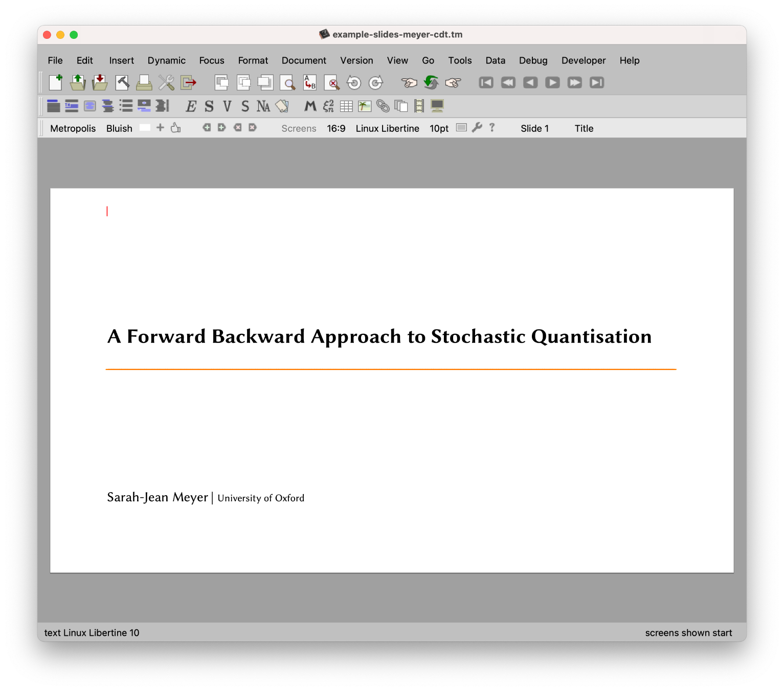Click the color cards icon
The image size is (784, 691).
point(282,106)
